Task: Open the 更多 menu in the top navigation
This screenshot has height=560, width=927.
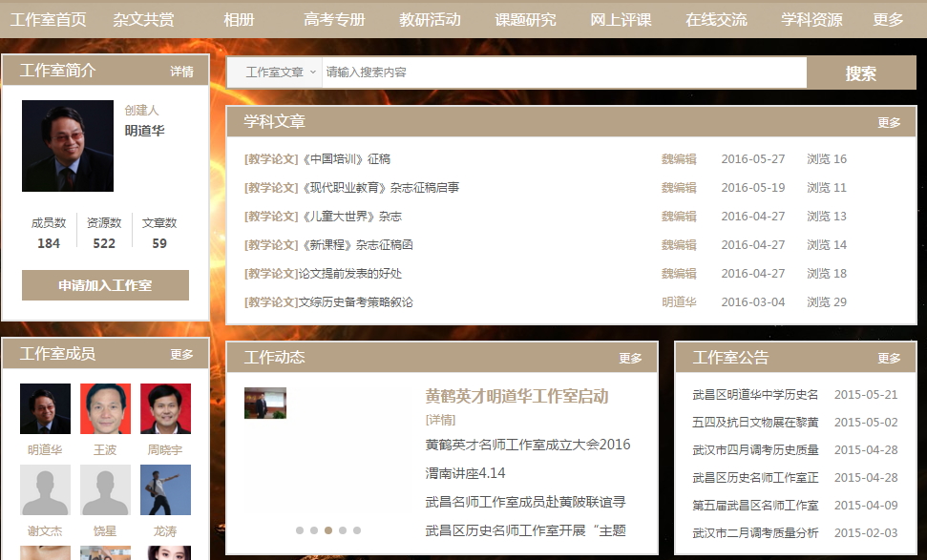Action: click(x=888, y=19)
